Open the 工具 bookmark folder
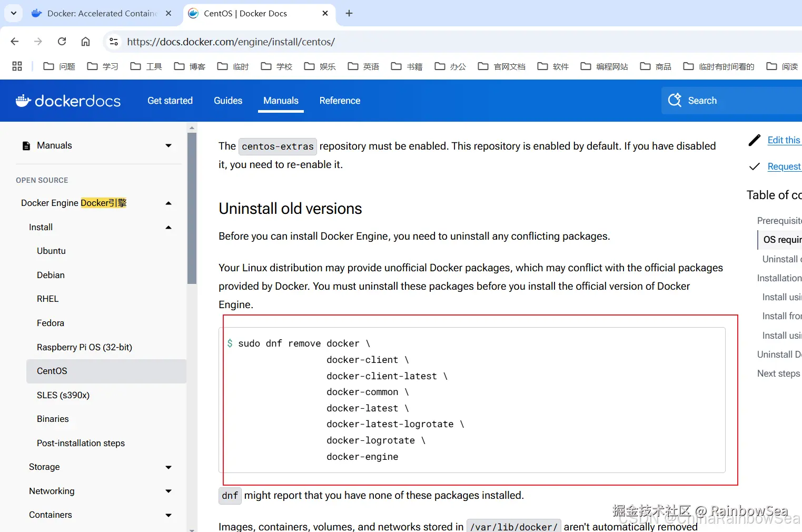Viewport: 802px width, 532px height. [146, 66]
